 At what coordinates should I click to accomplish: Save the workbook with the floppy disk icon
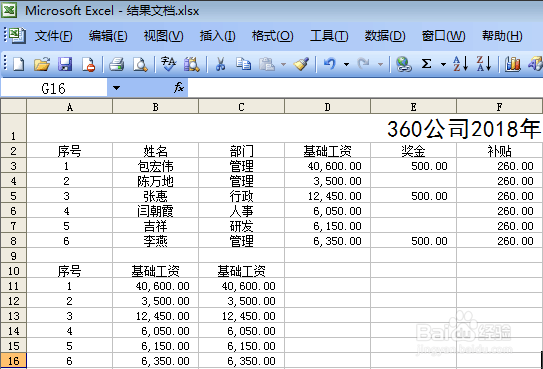pyautogui.click(x=65, y=64)
